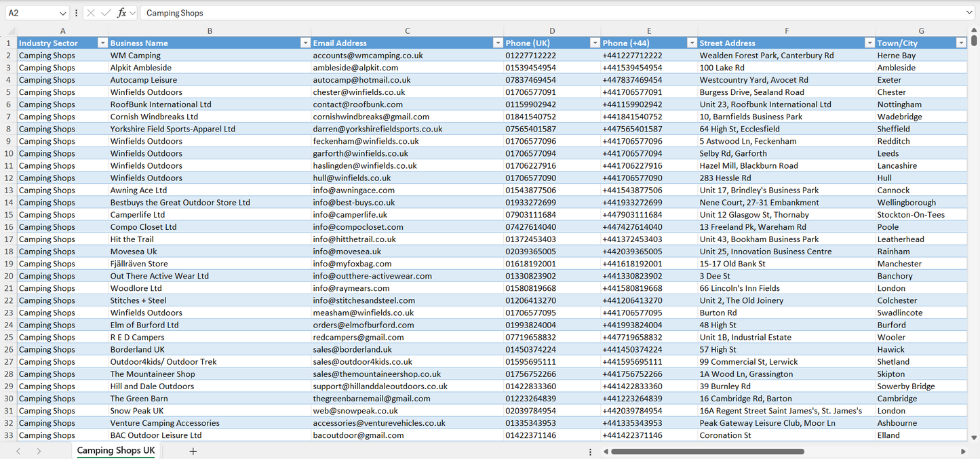Open the Industry Sector filter dropdown
980x459 pixels.
(102, 43)
